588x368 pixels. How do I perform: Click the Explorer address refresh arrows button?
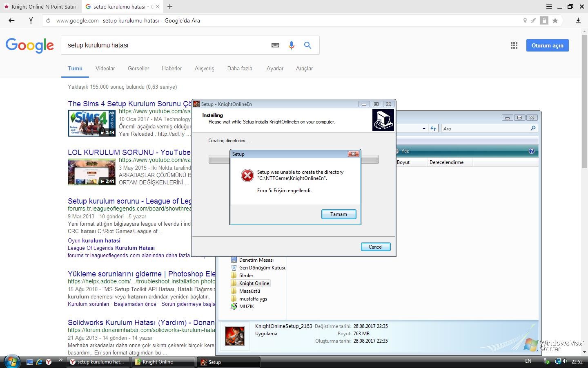(x=433, y=128)
